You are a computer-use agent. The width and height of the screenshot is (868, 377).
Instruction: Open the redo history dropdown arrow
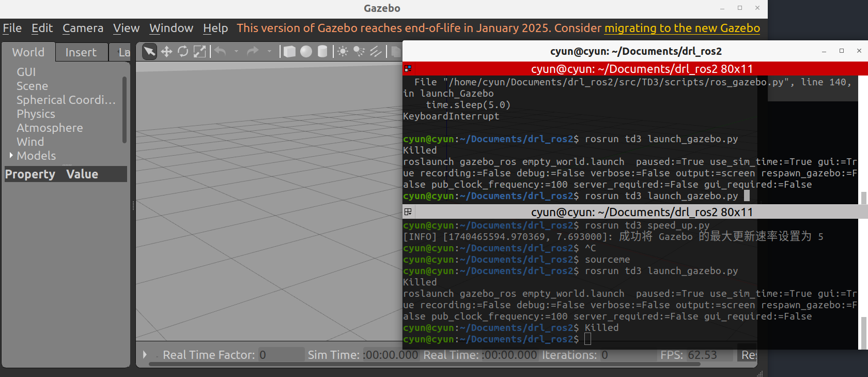pos(269,51)
